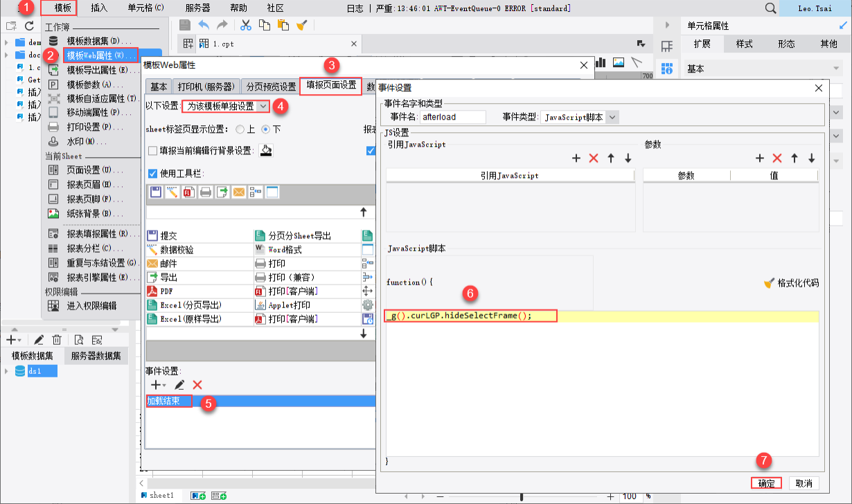Image resolution: width=852 pixels, height=504 pixels.
Task: Select 进入权限编辑 menu entry
Action: pyautogui.click(x=91, y=306)
